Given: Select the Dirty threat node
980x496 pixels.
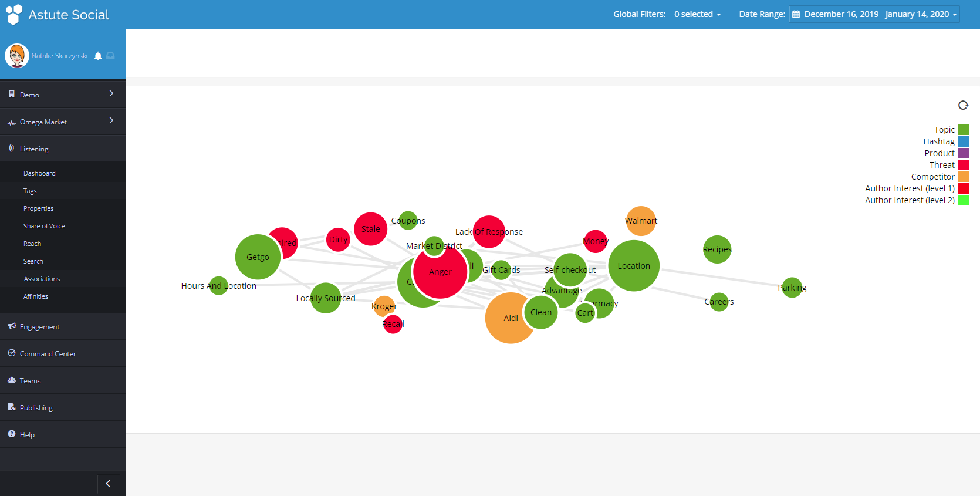Looking at the screenshot, I should [338, 239].
